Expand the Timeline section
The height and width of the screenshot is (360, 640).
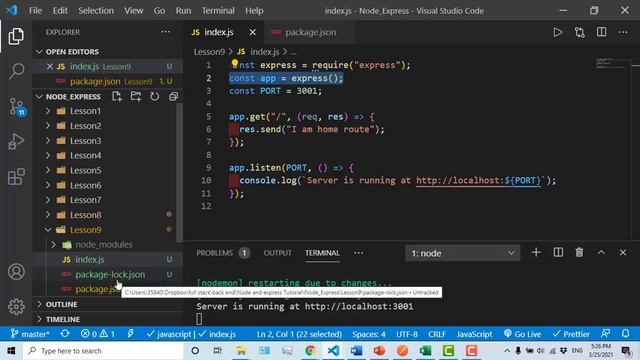click(x=108, y=319)
